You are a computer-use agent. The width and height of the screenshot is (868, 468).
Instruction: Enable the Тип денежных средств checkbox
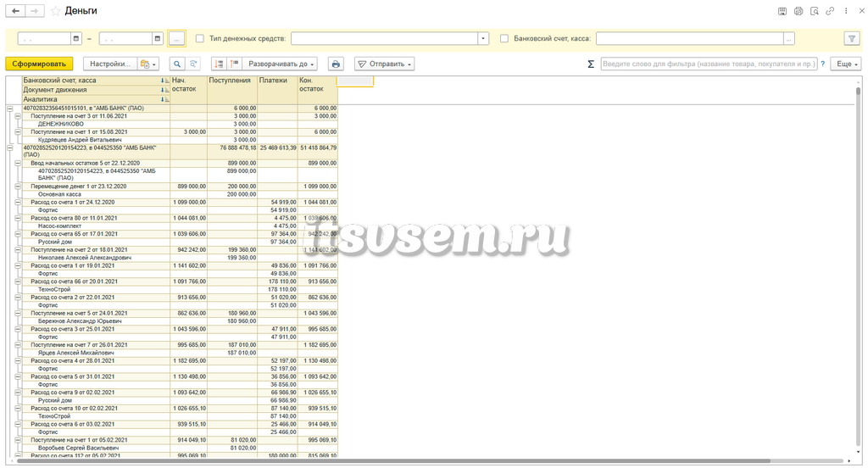pyautogui.click(x=200, y=38)
